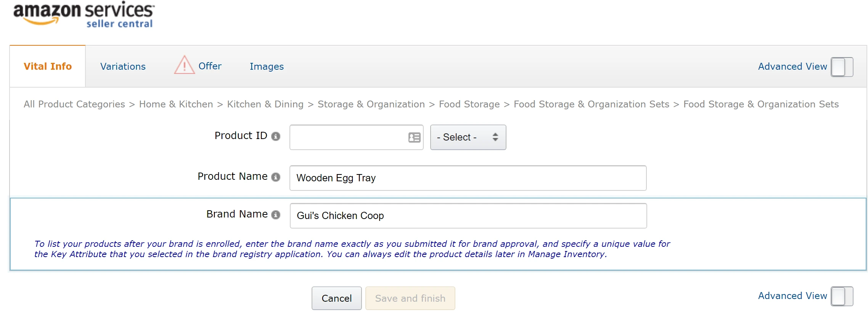Click the Product ID info icon

coord(276,136)
